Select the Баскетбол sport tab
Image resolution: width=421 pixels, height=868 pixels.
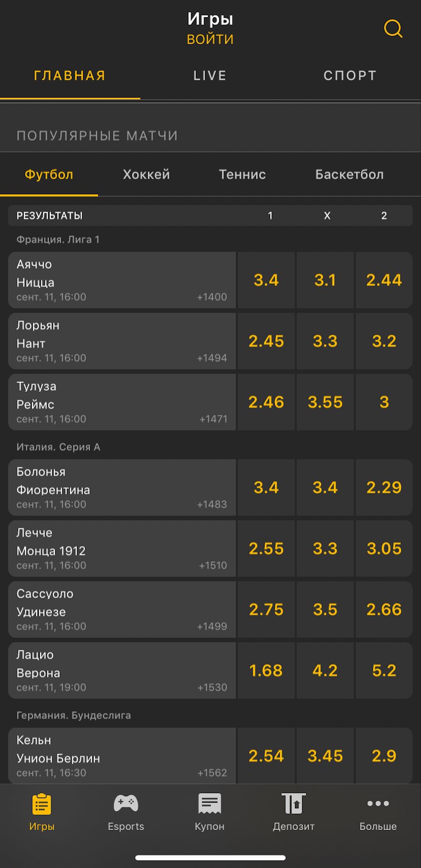click(x=349, y=175)
